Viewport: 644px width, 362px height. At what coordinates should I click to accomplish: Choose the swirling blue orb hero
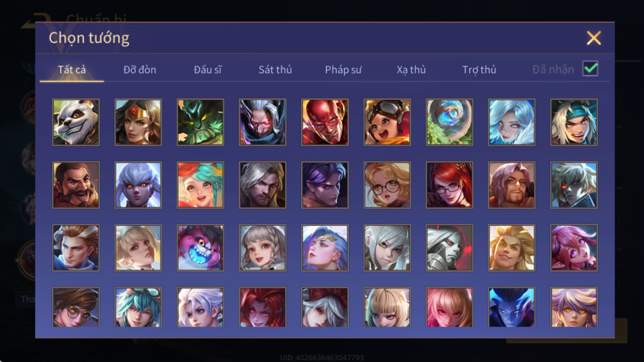[x=449, y=122]
